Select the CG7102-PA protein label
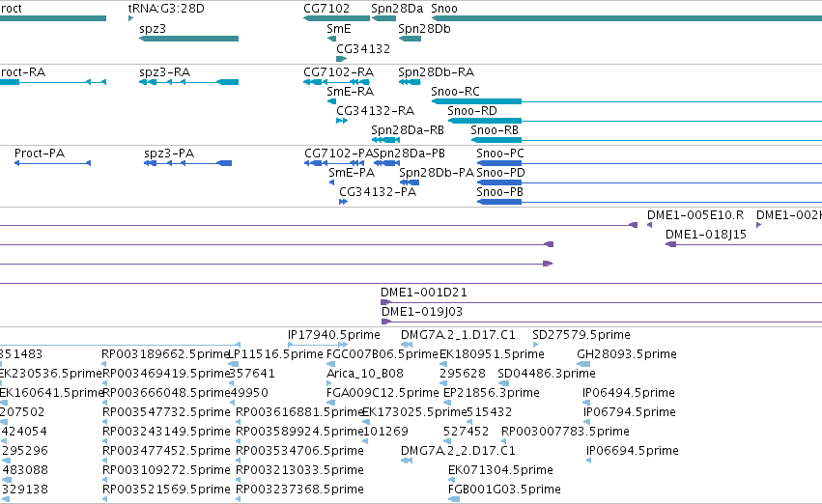 [338, 153]
